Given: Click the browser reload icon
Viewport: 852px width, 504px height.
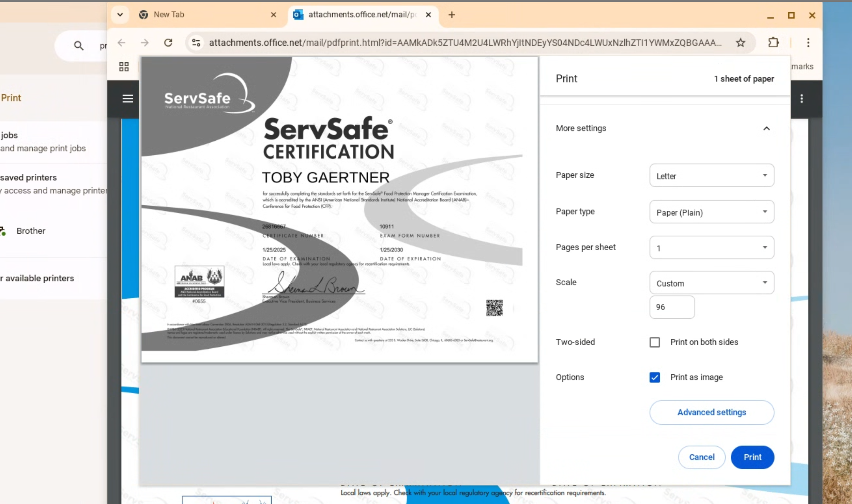Looking at the screenshot, I should click(168, 43).
